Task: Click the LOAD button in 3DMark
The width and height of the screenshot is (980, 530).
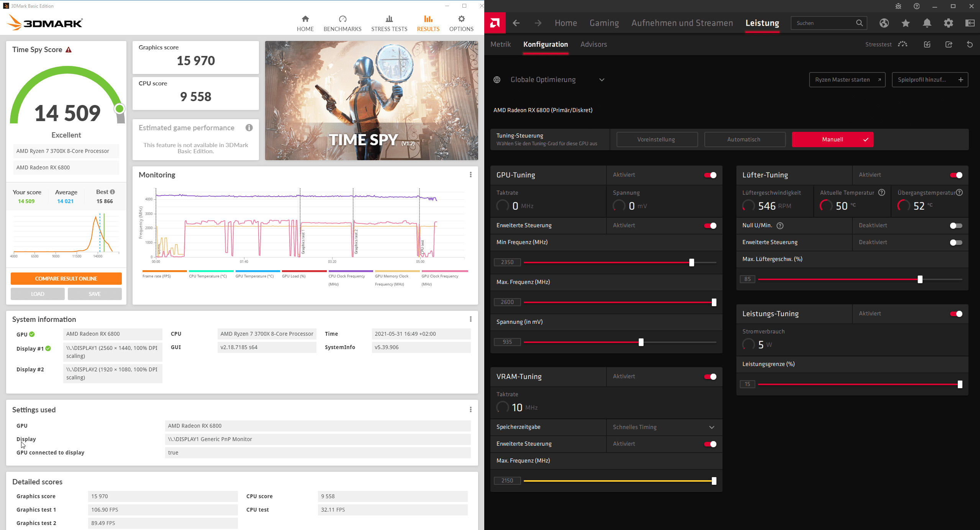Action: 38,294
